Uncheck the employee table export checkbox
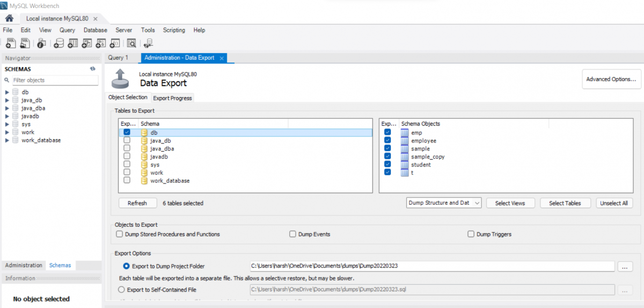The image size is (644, 308). click(387, 140)
